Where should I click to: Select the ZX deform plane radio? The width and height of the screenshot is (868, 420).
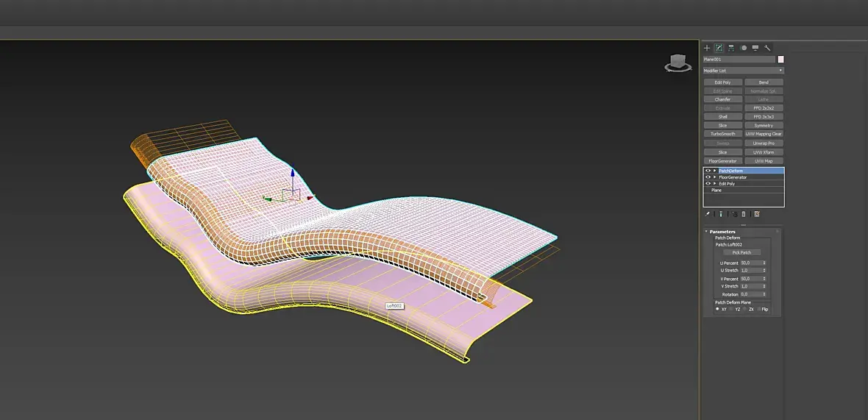(x=744, y=310)
